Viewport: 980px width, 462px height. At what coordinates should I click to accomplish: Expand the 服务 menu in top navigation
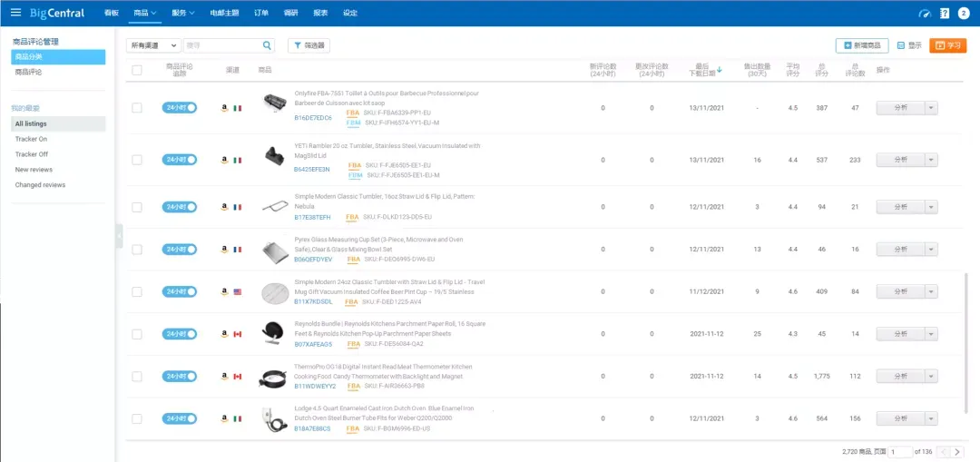tap(183, 13)
